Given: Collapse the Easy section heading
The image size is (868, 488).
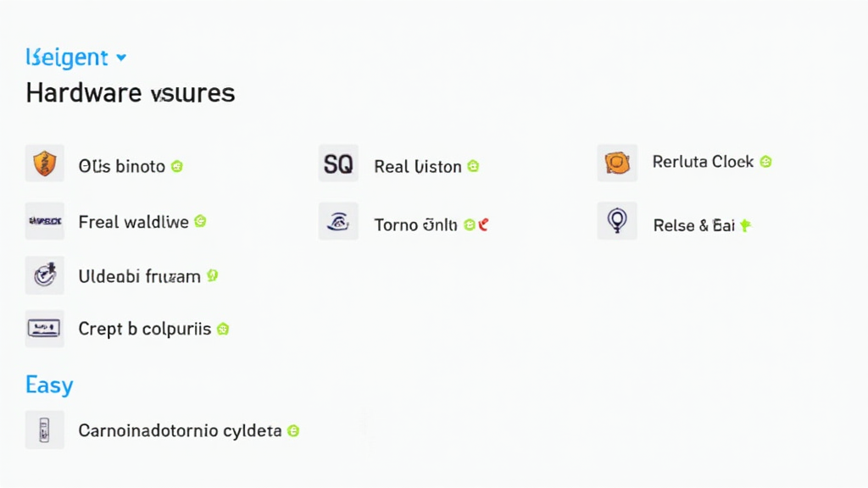Looking at the screenshot, I should [49, 385].
